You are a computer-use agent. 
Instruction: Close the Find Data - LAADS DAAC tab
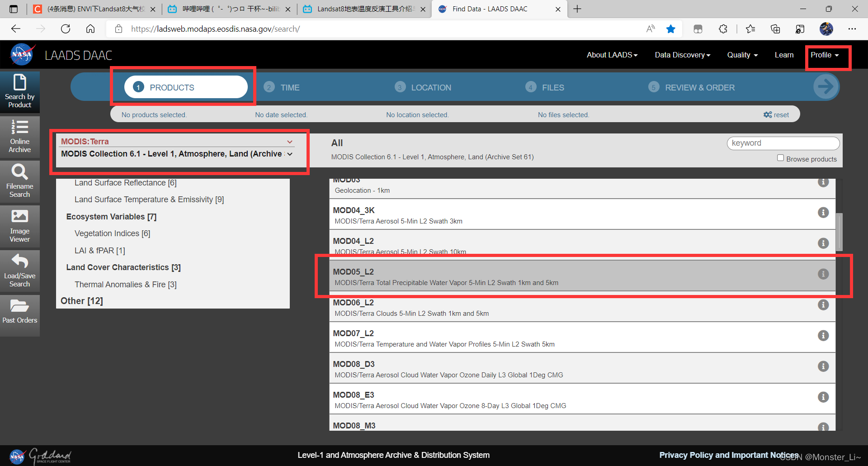point(558,9)
